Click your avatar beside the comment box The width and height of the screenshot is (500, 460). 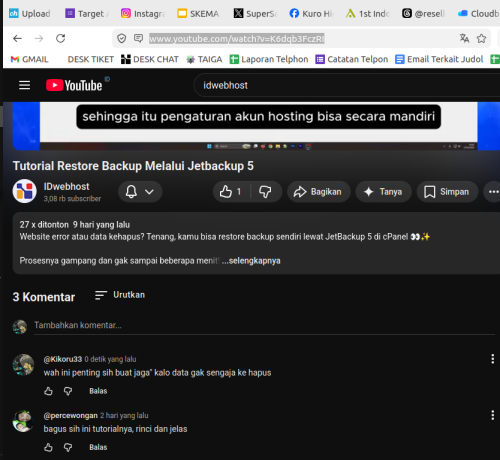[x=20, y=327]
